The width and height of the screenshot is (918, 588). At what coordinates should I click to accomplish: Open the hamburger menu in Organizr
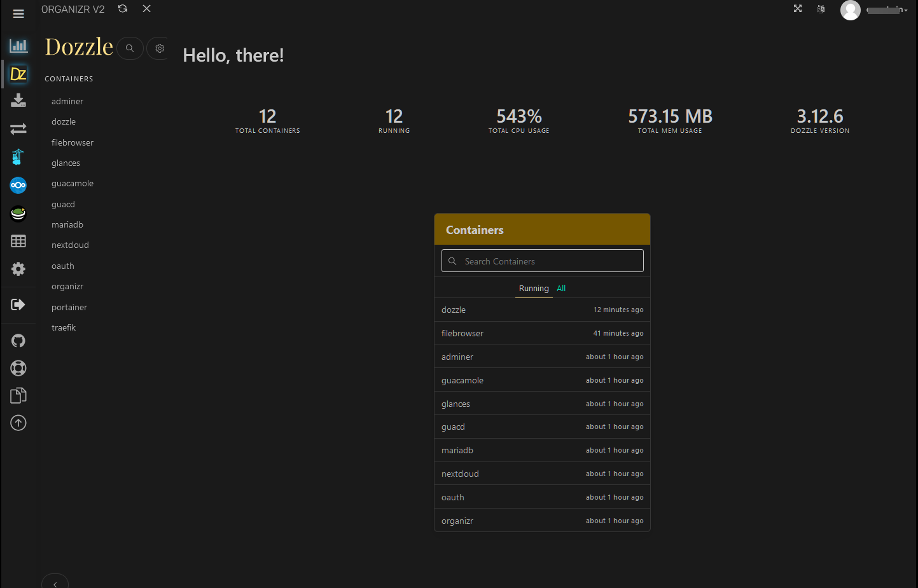click(x=18, y=13)
